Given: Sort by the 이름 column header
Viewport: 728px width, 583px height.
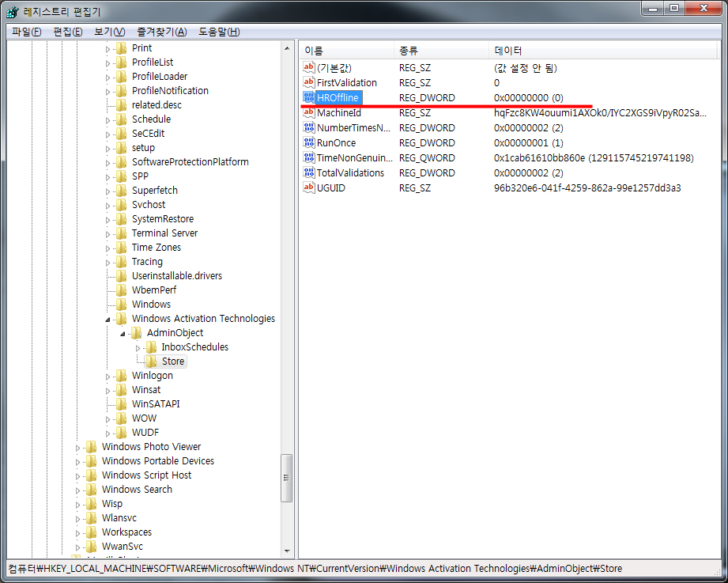Looking at the screenshot, I should 347,51.
